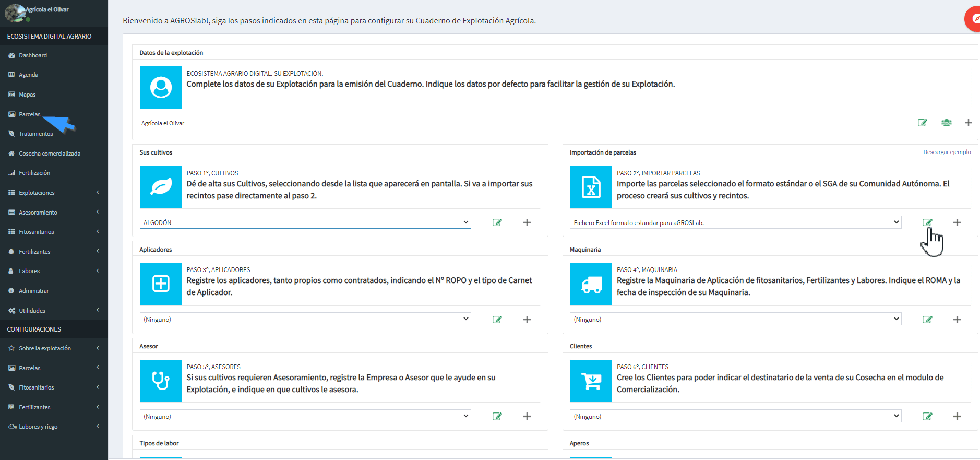Click the ECOSISTEMA DIGITAL AGRARIO header

click(x=49, y=37)
